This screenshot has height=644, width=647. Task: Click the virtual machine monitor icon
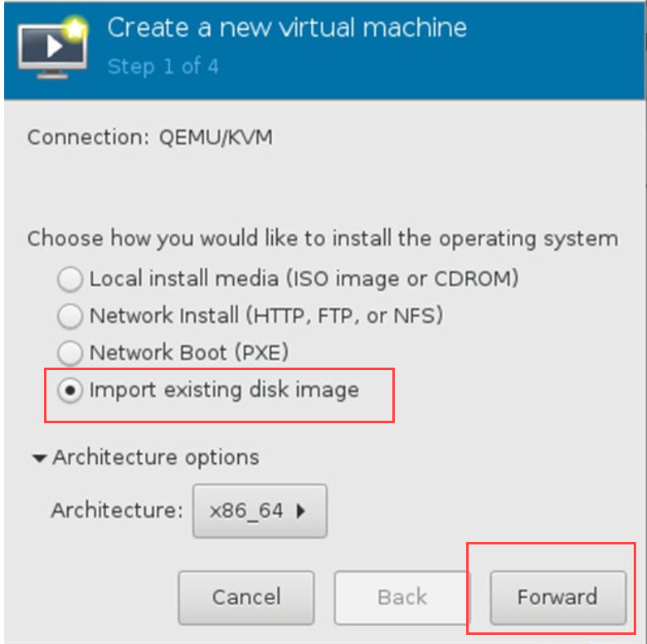(53, 49)
